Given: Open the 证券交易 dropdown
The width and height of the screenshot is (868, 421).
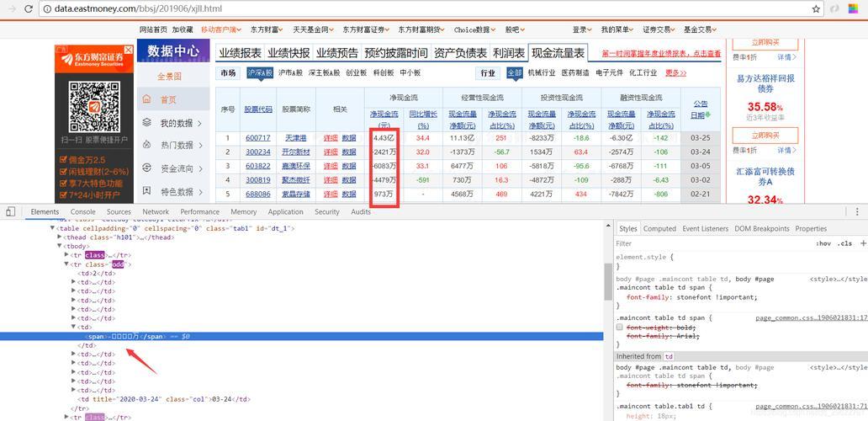Looking at the screenshot, I should 659,29.
